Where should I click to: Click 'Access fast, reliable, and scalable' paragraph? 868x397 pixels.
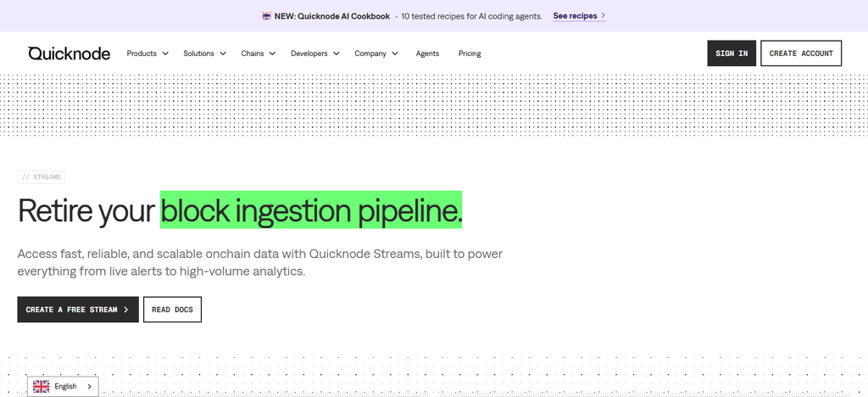pos(260,263)
